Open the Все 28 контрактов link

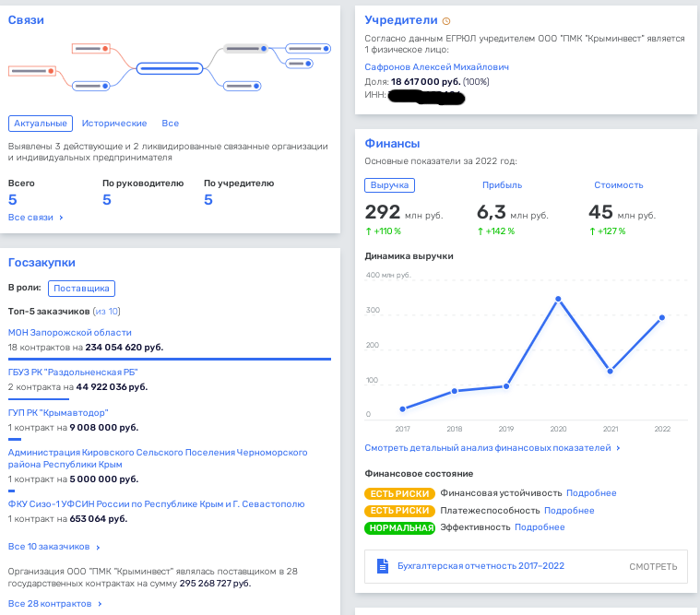click(x=55, y=604)
